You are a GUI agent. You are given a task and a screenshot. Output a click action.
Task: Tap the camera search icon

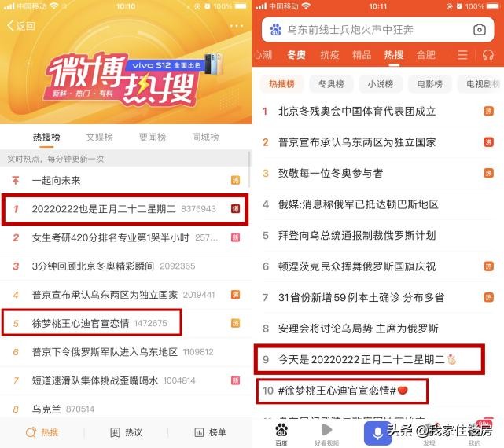pyautogui.click(x=480, y=30)
